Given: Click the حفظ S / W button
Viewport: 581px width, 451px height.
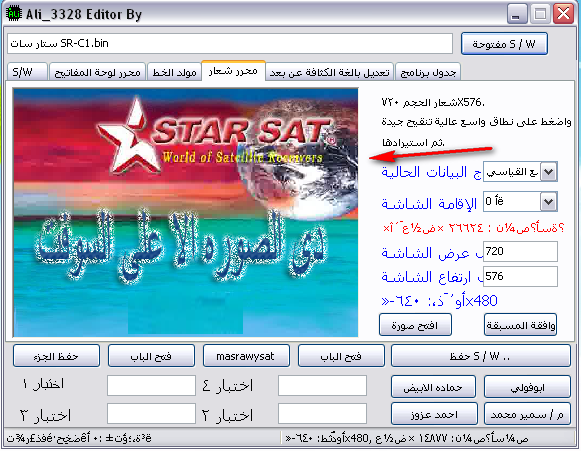Looking at the screenshot, I should (x=481, y=356).
